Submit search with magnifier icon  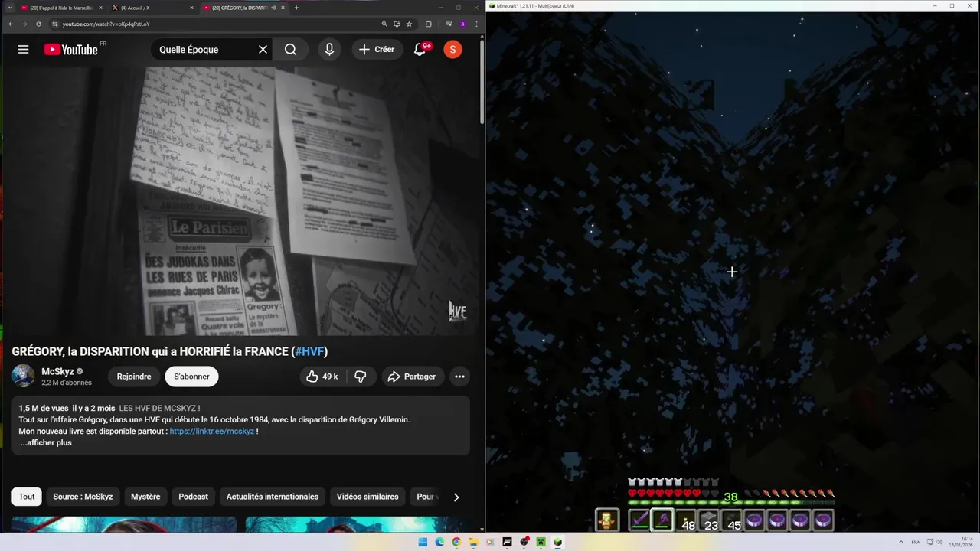tap(290, 50)
